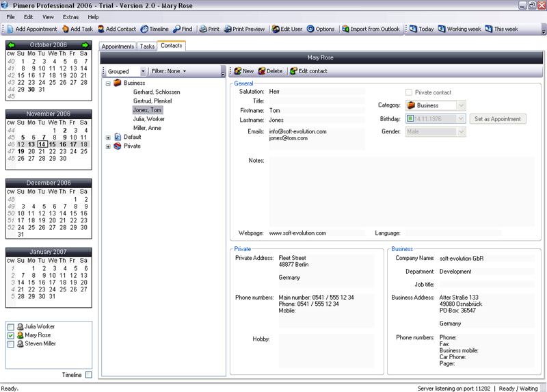Viewport: 547px width, 392px height.
Task: Click the Today calendar toolbar icon
Action: [x=414, y=29]
